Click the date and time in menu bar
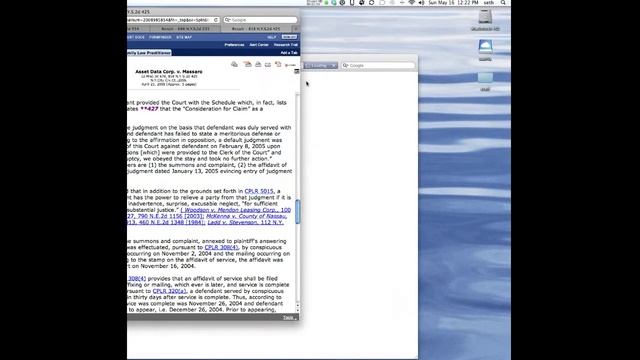Image resolution: width=640 pixels, height=360 pixels. (453, 2)
